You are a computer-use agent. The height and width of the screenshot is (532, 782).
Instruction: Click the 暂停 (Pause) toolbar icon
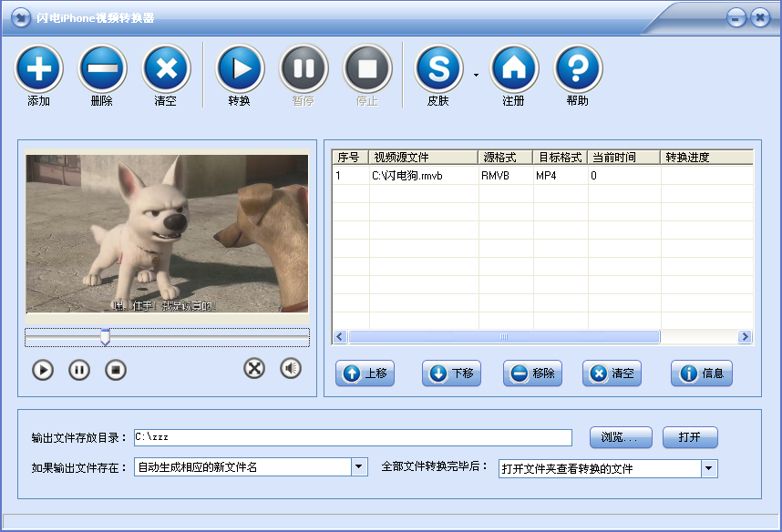[304, 69]
